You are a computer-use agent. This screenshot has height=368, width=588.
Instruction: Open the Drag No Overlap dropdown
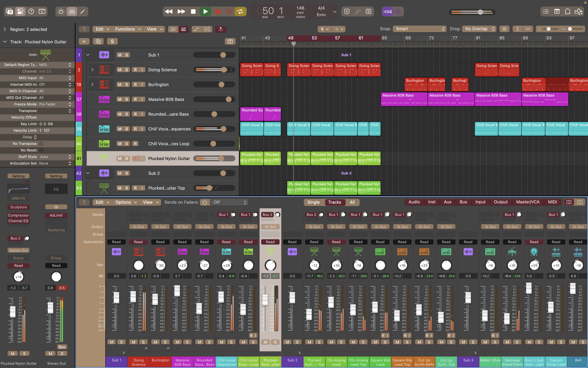point(479,29)
